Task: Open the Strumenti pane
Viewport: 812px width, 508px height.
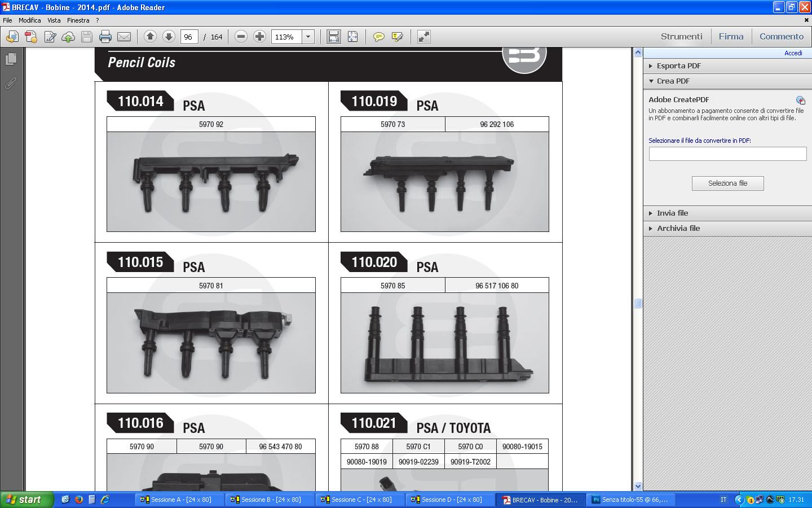Action: click(682, 37)
